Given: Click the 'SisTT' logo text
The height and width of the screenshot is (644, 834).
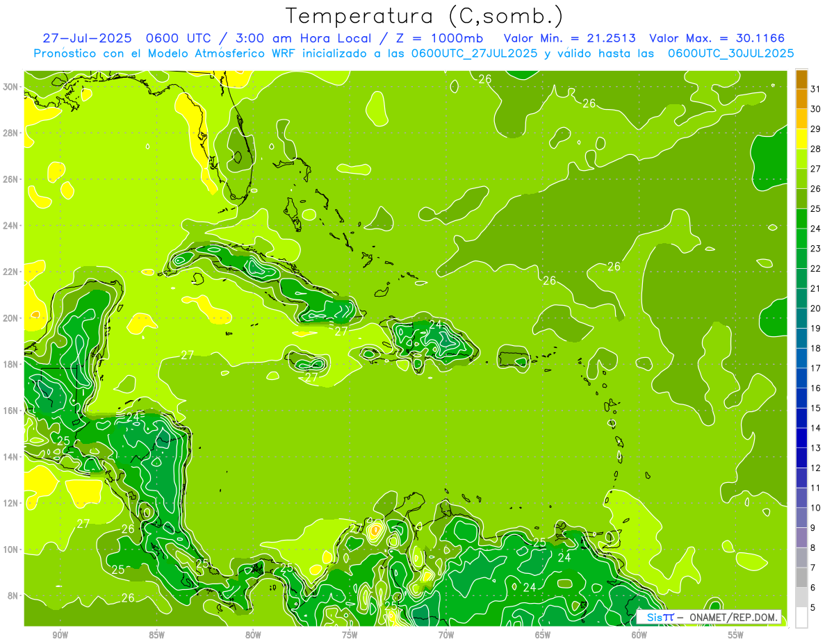Looking at the screenshot, I should pyautogui.click(x=660, y=617).
